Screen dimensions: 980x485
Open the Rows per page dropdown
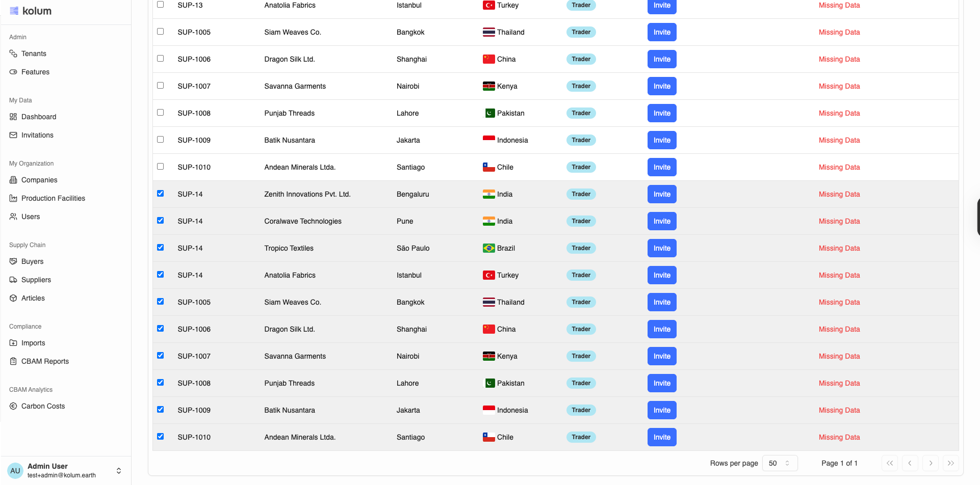(780, 463)
